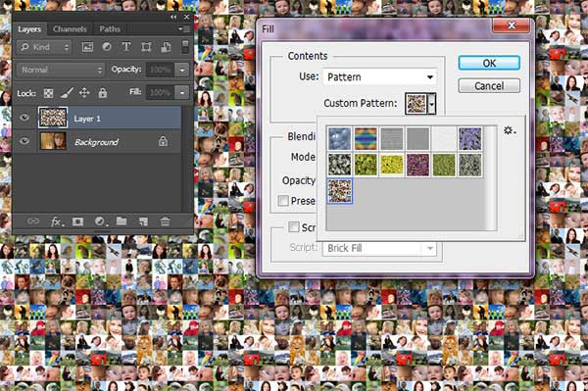588x391 pixels.
Task: Click the Lock all padlock icon
Action: pyautogui.click(x=102, y=92)
